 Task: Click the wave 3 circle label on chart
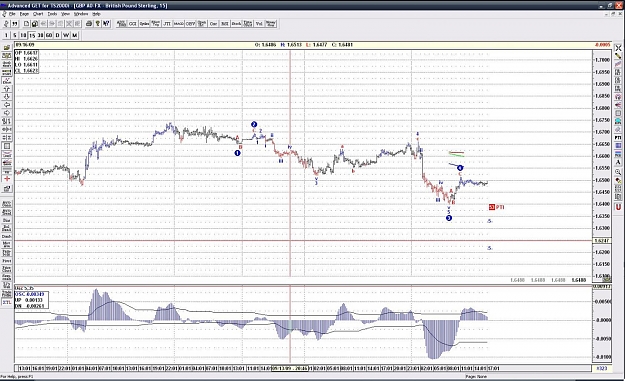(x=449, y=218)
